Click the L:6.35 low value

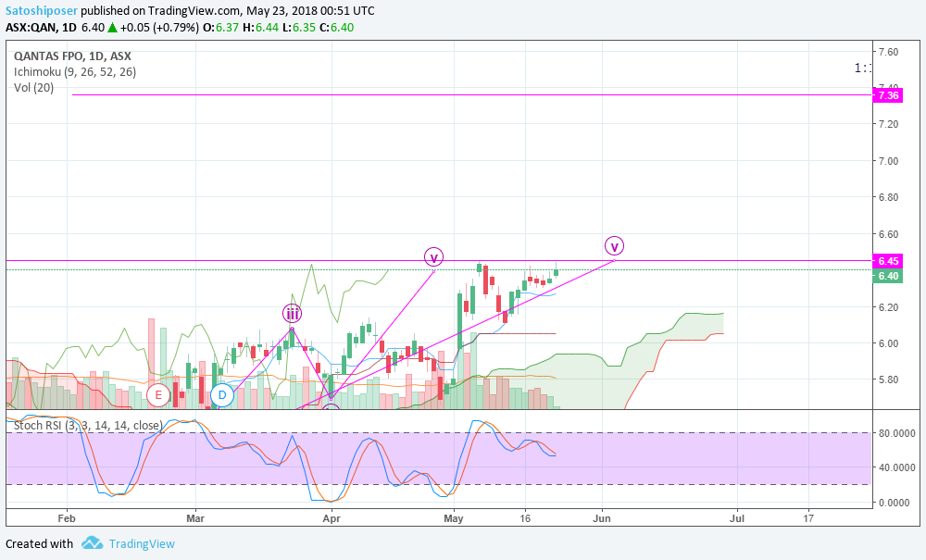pos(299,27)
